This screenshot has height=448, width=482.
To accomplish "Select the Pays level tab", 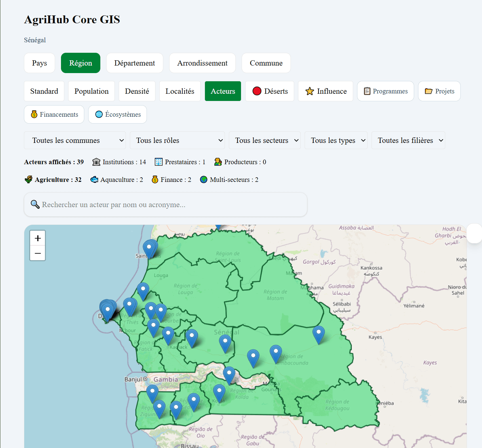I will [39, 63].
